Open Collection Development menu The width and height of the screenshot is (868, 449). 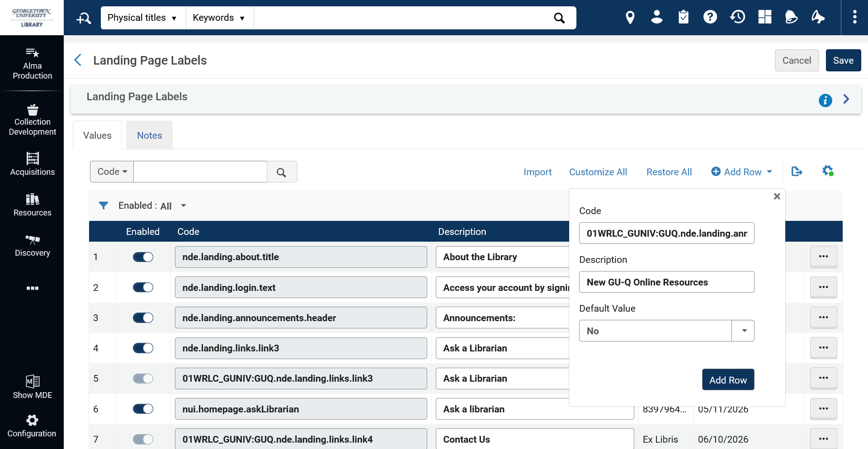32,120
